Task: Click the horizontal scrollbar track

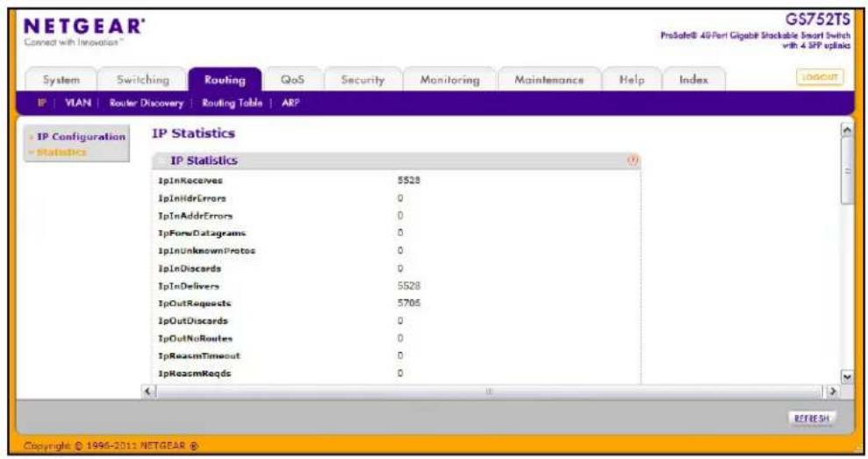Action: pyautogui.click(x=490, y=391)
